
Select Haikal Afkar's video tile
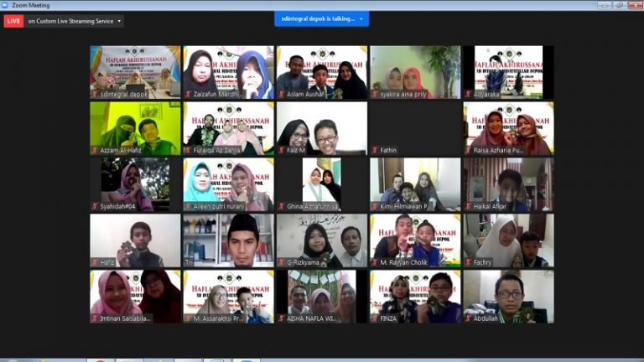coord(508,184)
